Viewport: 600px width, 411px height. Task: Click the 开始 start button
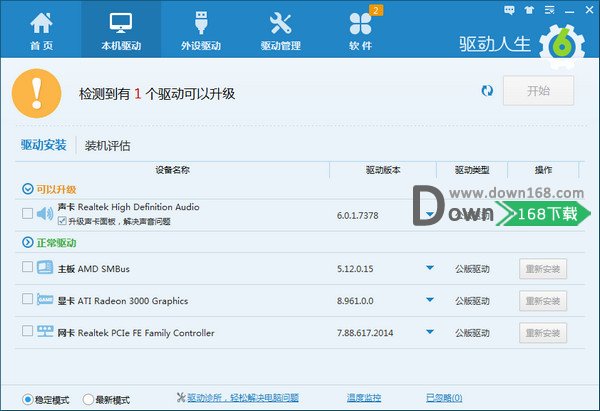click(538, 90)
